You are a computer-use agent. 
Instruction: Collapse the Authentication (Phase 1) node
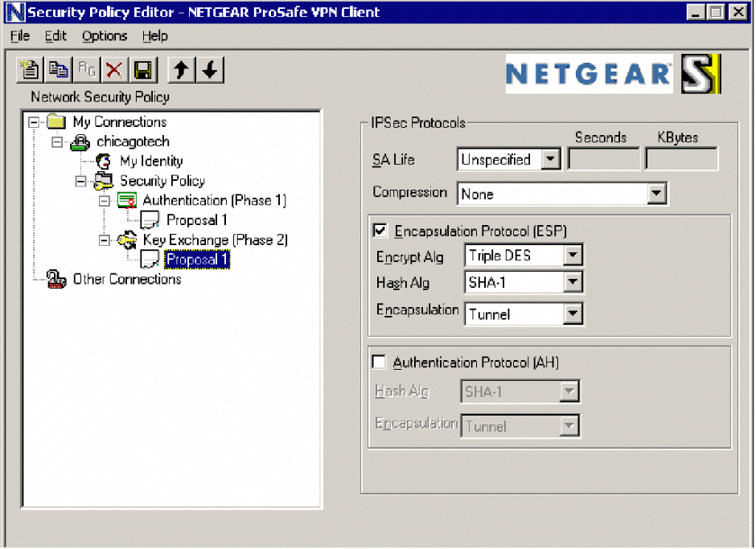(x=104, y=201)
